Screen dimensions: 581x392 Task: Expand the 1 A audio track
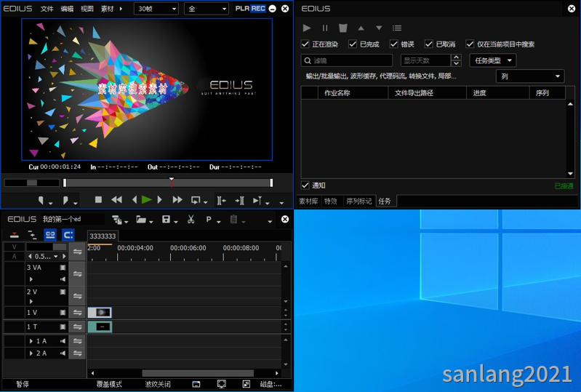[x=31, y=341]
